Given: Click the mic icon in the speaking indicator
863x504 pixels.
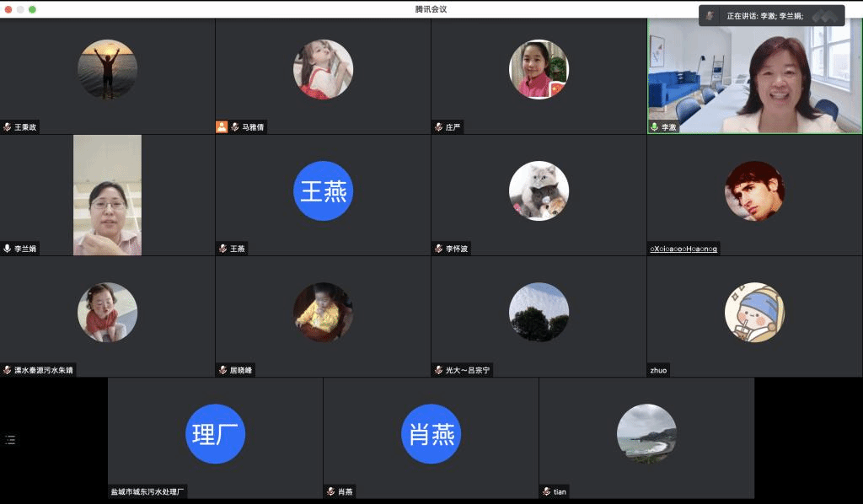Looking at the screenshot, I should [710, 16].
